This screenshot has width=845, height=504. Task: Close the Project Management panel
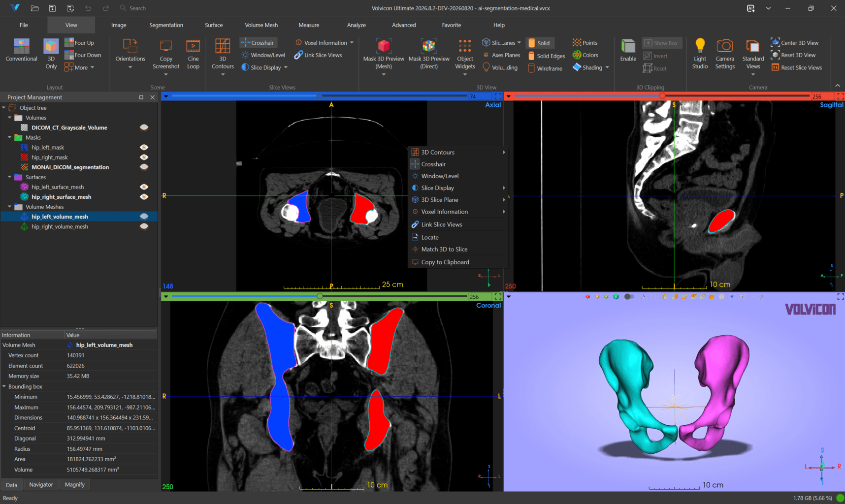click(x=153, y=97)
